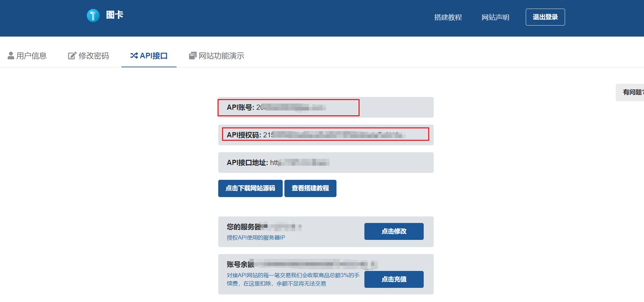Select the API授权码 field
The width and height of the screenshot is (644, 302).
click(x=325, y=135)
